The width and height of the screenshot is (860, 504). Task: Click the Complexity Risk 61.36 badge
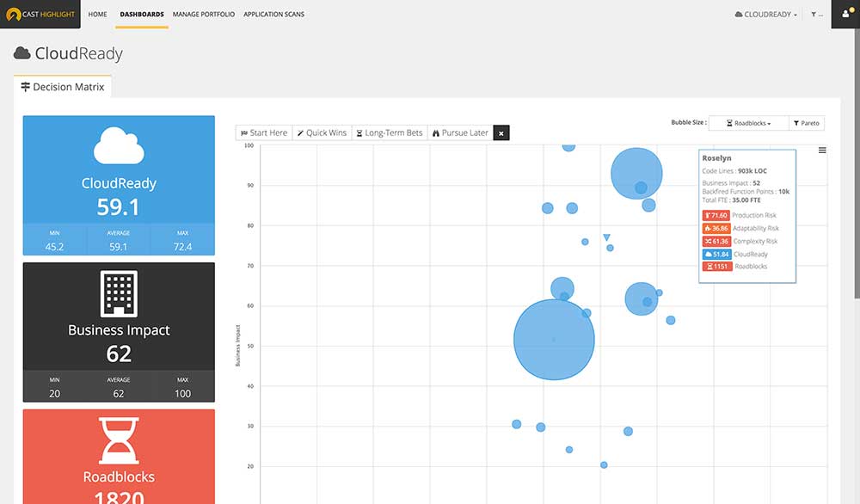point(716,242)
